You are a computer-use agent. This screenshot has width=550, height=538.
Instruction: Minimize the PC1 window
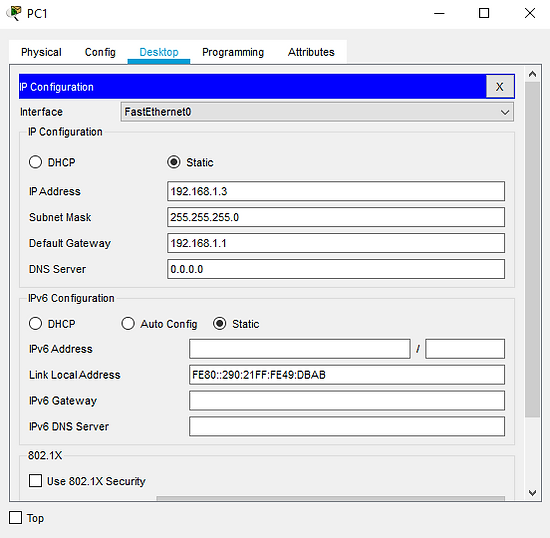tap(439, 13)
